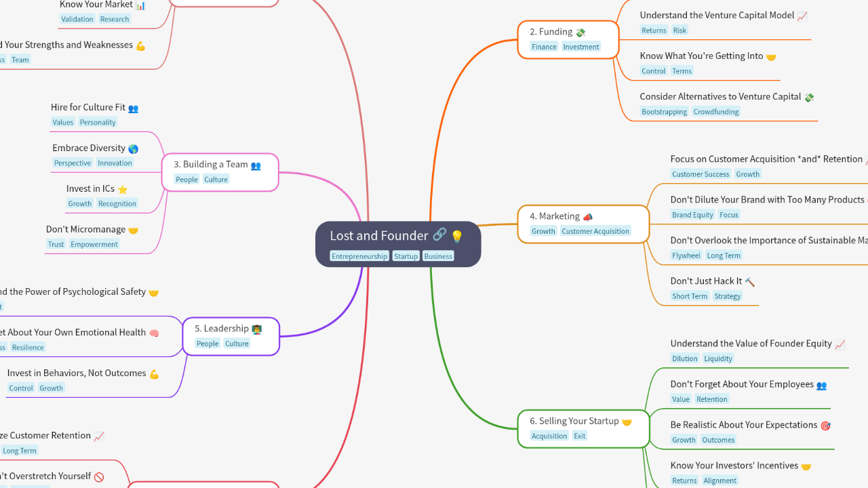Click prohibited icon beside Overstretch Yourself
Image resolution: width=868 pixels, height=488 pixels.
(99, 476)
